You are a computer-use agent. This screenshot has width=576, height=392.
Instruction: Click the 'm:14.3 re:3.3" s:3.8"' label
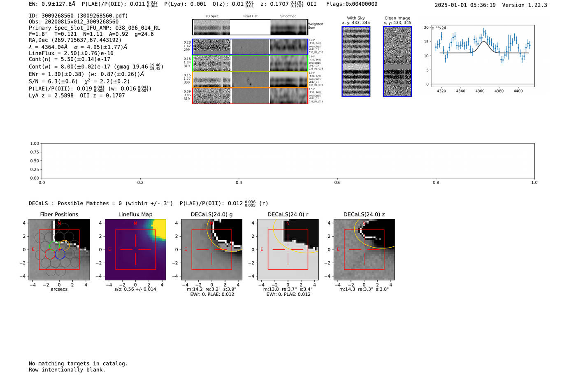364,289
